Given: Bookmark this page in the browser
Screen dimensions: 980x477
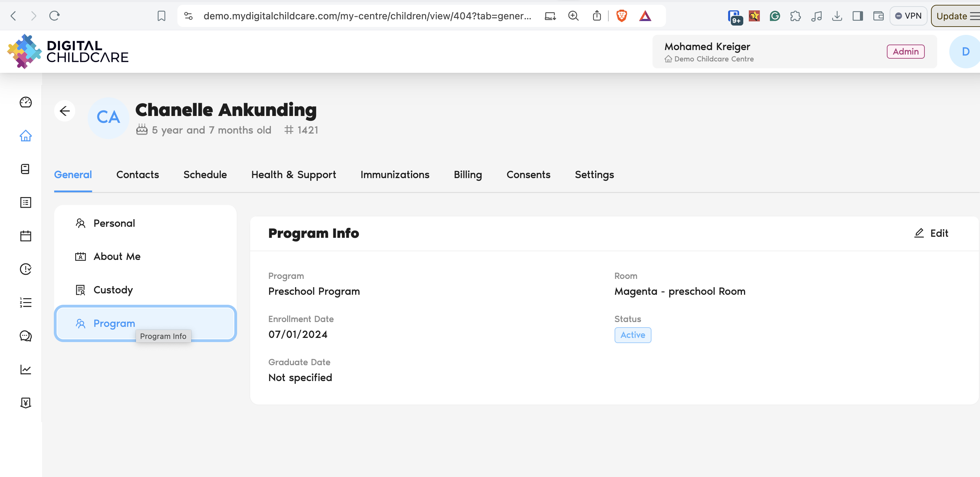Looking at the screenshot, I should [x=161, y=16].
